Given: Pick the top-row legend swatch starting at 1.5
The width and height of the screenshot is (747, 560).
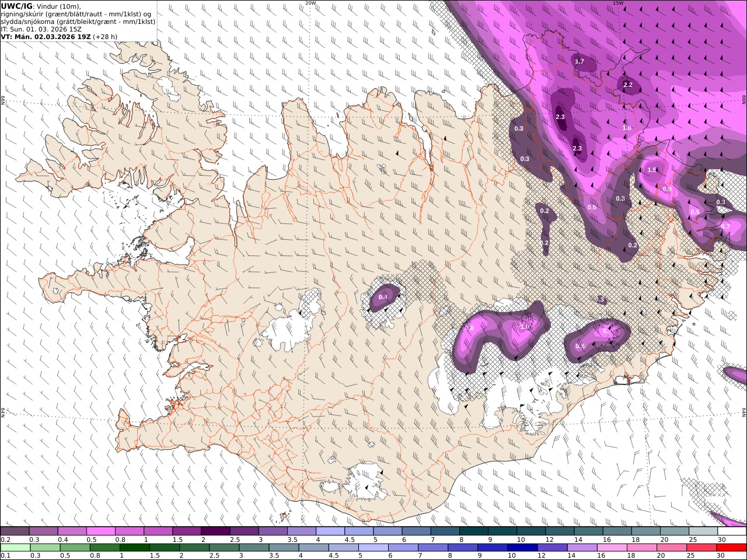Looking at the screenshot, I should point(186,531).
